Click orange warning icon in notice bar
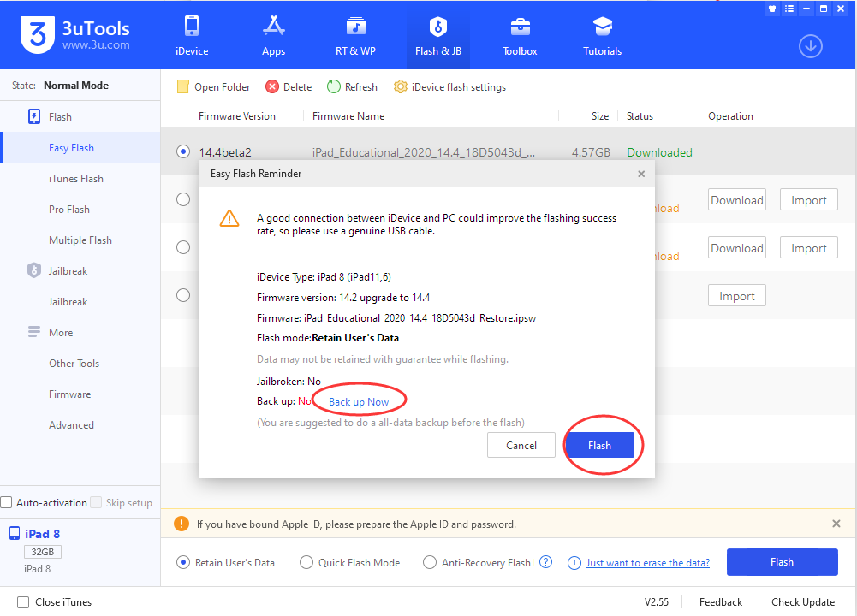Viewport: 857px width, 616px height. [x=182, y=524]
